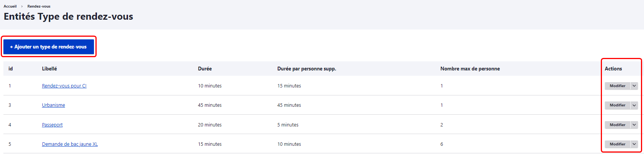Go to Rendez-vous breadcrumb link
The width and height of the screenshot is (644, 156).
(x=39, y=6)
